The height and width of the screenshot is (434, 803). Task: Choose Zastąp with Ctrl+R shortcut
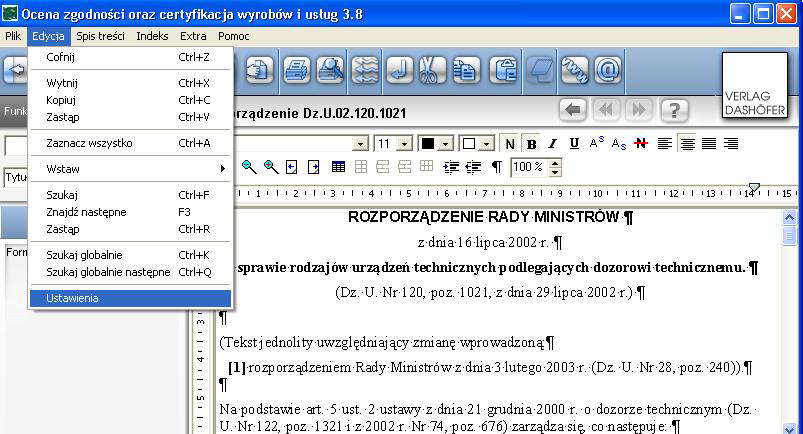[x=130, y=229]
